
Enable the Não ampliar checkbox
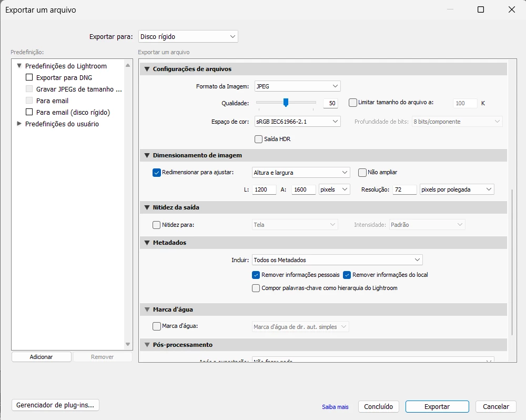(362, 173)
